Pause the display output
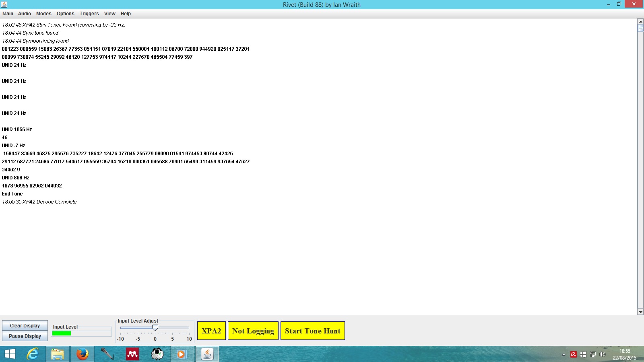 point(25,336)
